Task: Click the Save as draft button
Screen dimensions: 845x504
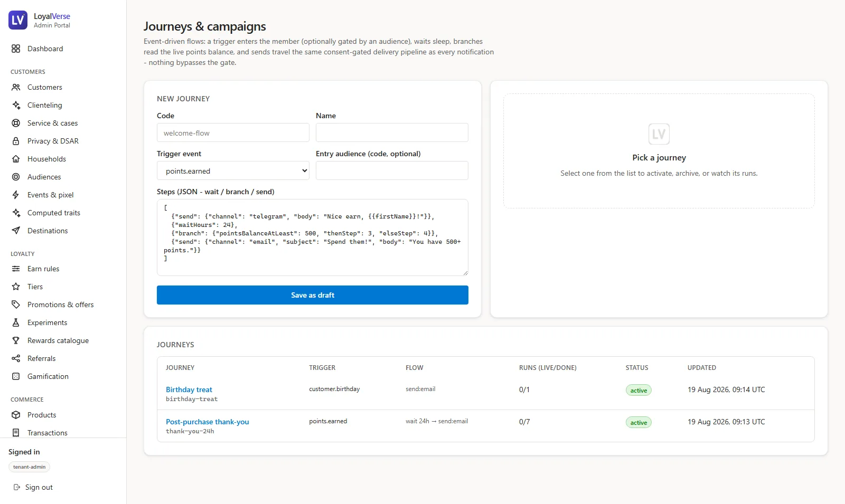Action: click(x=313, y=295)
